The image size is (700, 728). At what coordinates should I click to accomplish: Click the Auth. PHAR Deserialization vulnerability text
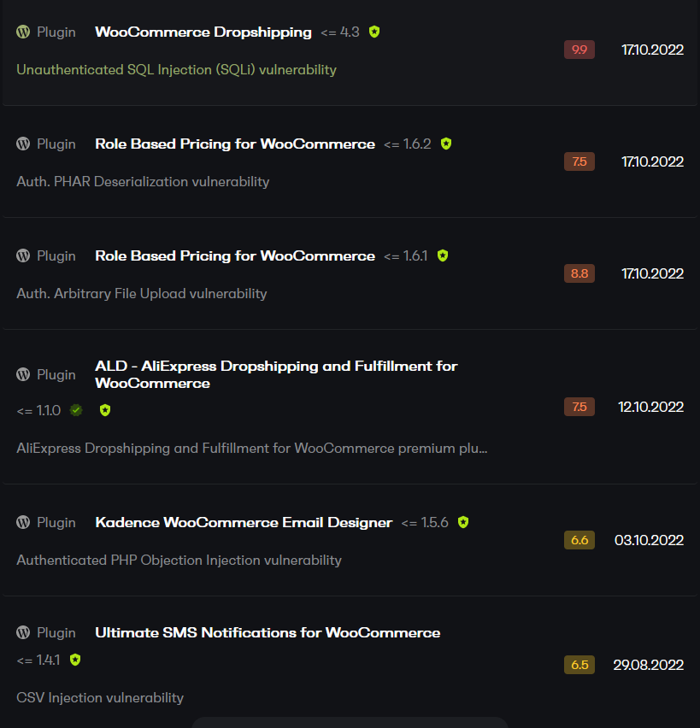click(x=143, y=182)
